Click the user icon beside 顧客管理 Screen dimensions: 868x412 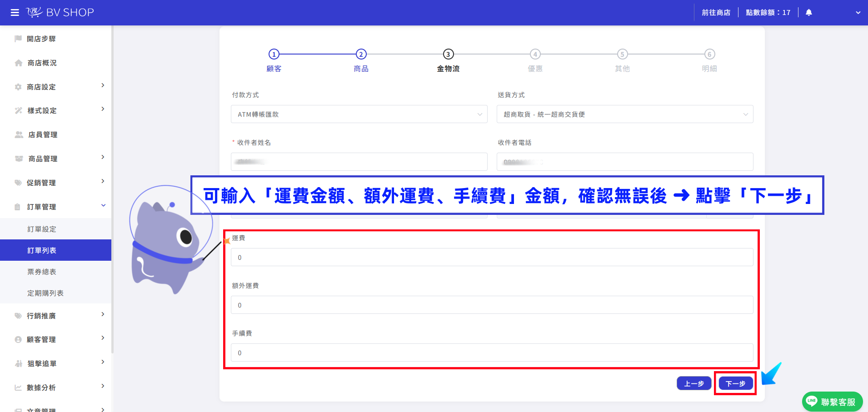pyautogui.click(x=18, y=339)
